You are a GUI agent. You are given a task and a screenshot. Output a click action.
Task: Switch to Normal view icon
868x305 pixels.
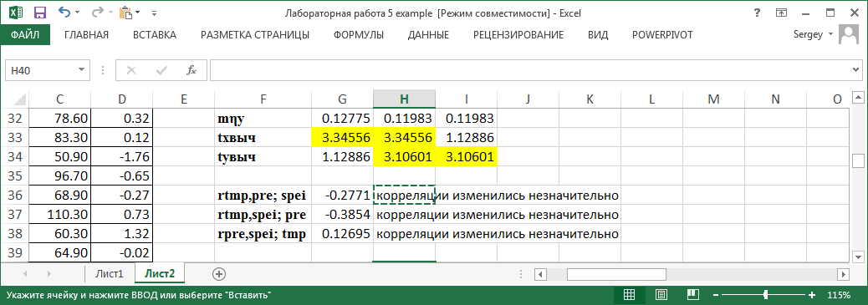[630, 294]
